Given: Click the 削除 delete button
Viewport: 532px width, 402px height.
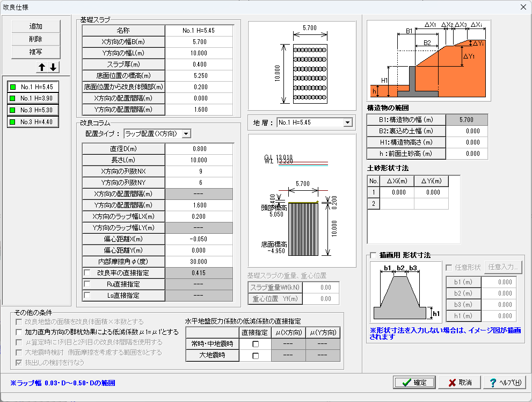Looking at the screenshot, I should (36, 39).
